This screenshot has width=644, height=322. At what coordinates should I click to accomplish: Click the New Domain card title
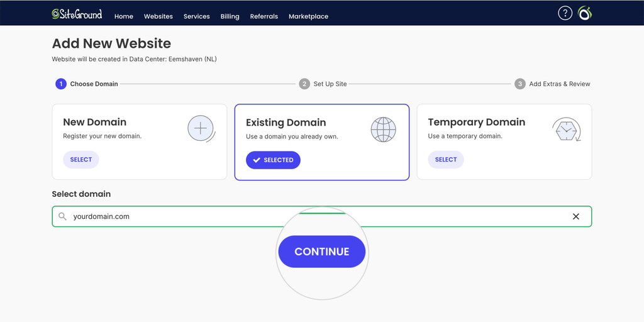pyautogui.click(x=94, y=122)
